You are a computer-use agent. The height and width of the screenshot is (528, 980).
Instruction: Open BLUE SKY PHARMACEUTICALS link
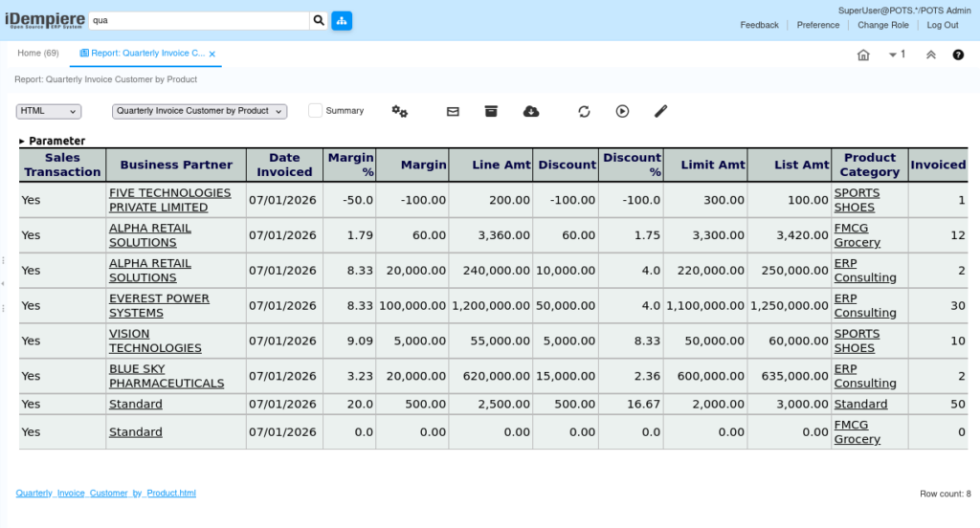(x=167, y=376)
